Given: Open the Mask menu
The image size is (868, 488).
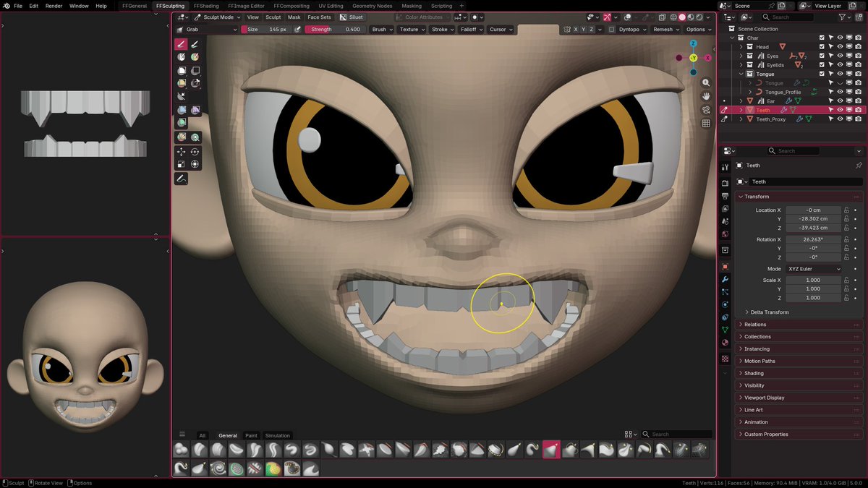Looking at the screenshot, I should 294,17.
